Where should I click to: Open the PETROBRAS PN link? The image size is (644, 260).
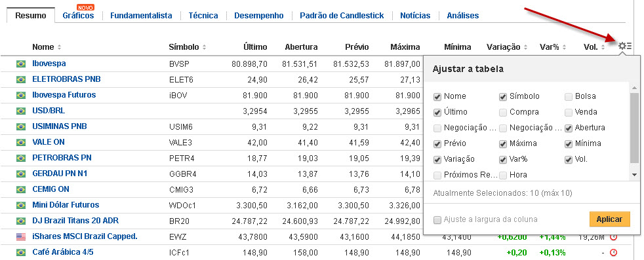(x=62, y=157)
